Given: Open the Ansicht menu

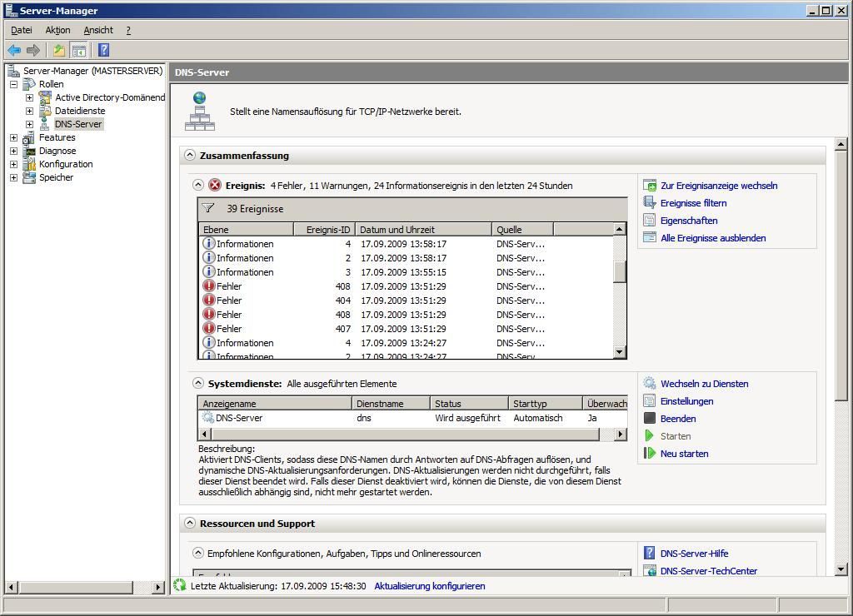Looking at the screenshot, I should coord(98,30).
